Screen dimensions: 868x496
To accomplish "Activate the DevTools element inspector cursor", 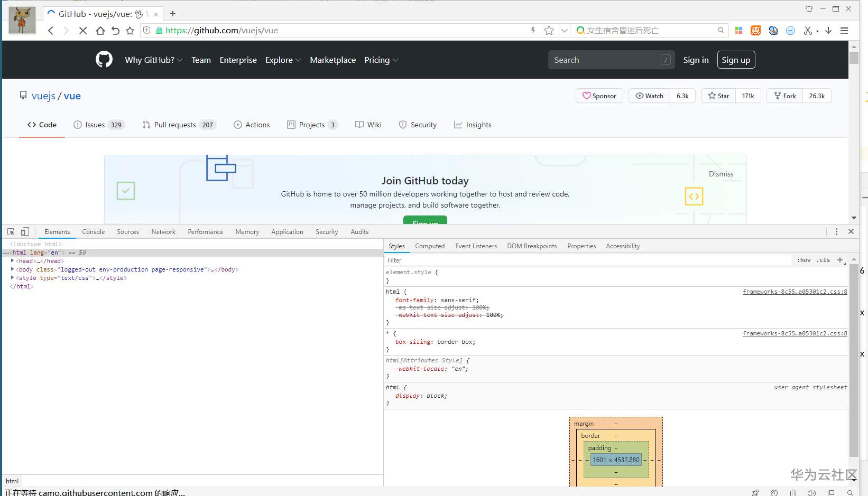I will pos(11,231).
